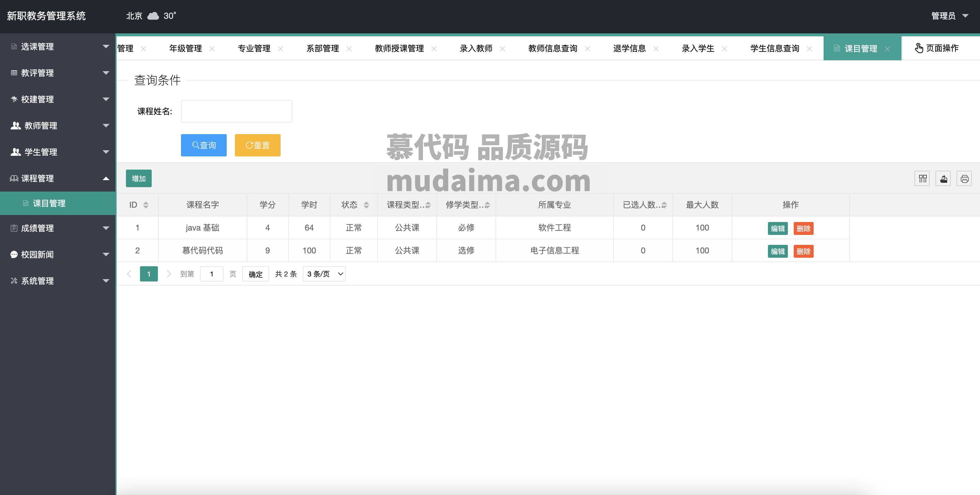Click the page number jump input box
This screenshot has width=980, height=495.
(x=211, y=274)
